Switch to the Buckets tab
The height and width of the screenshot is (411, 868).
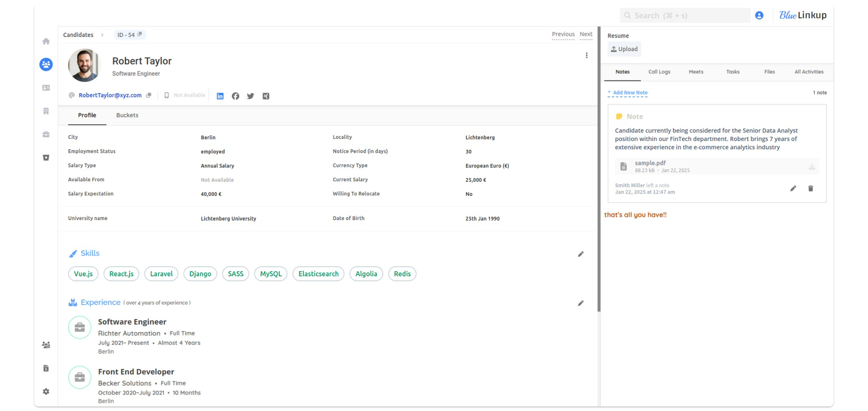tap(127, 115)
